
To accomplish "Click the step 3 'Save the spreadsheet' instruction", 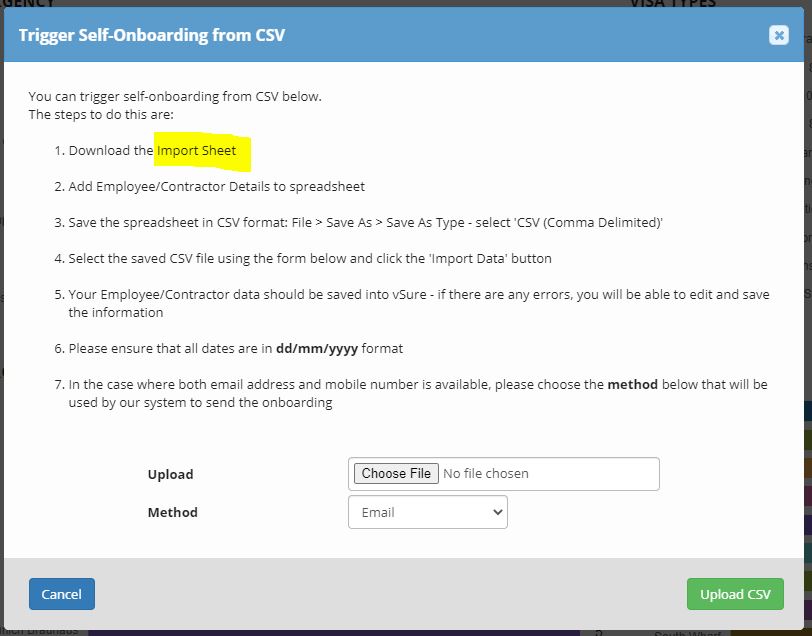I will click(365, 223).
